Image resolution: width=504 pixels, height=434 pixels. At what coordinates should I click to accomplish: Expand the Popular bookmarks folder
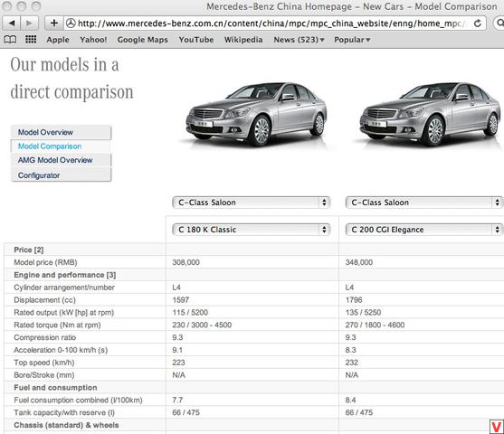point(352,40)
